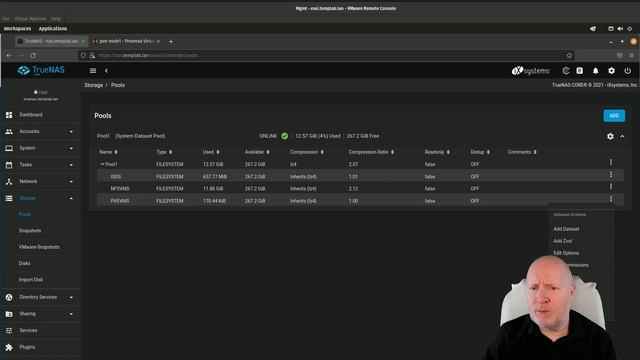Click the Services sidebar icon
Image resolution: width=640 pixels, height=360 pixels.
coord(9,331)
